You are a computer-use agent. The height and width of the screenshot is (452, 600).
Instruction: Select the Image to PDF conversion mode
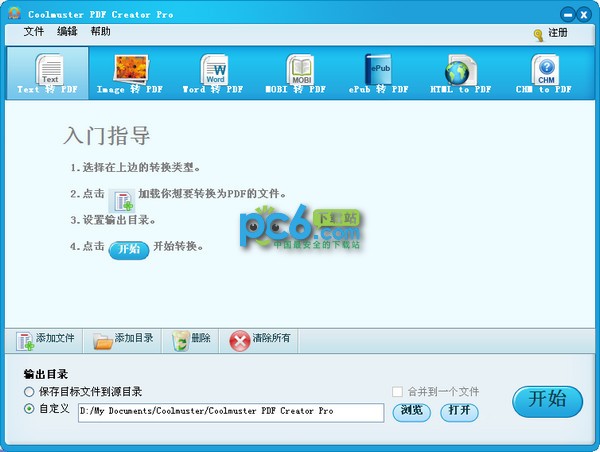click(130, 73)
